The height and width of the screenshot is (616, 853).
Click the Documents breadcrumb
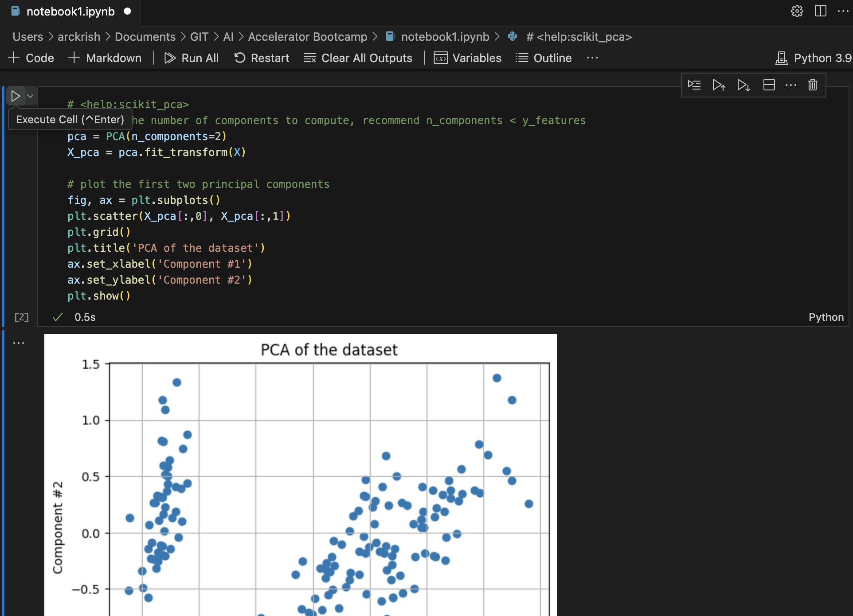point(145,37)
